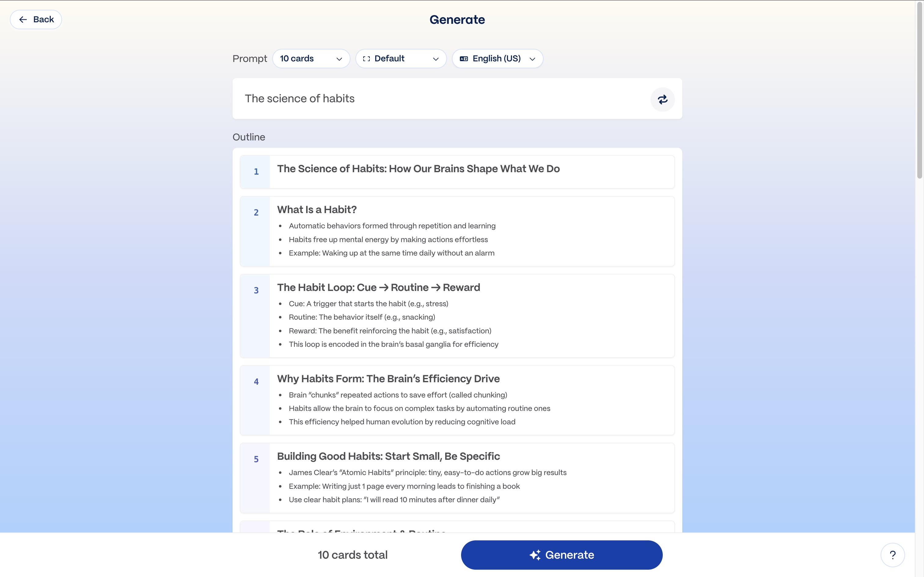Open the English (US) language dropdown
Image resolution: width=924 pixels, height=577 pixels.
tap(497, 58)
